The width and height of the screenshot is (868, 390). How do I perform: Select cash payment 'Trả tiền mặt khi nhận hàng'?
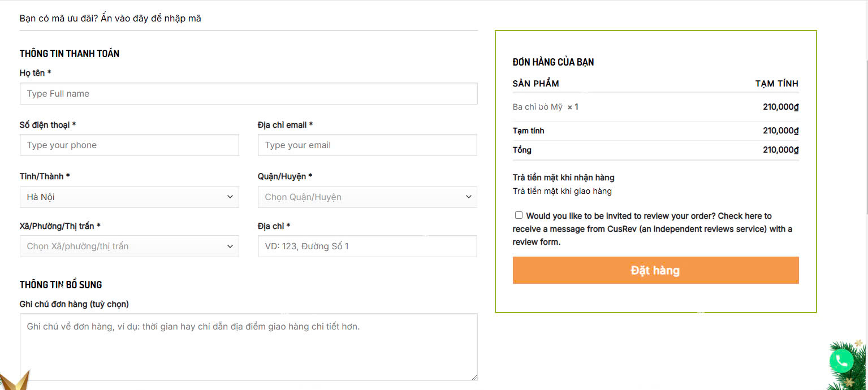tap(563, 177)
